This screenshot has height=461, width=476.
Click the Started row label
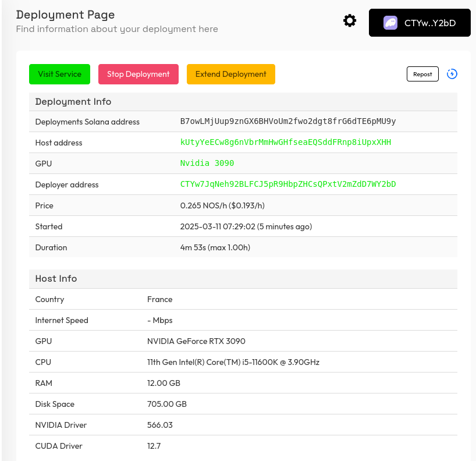tap(49, 226)
